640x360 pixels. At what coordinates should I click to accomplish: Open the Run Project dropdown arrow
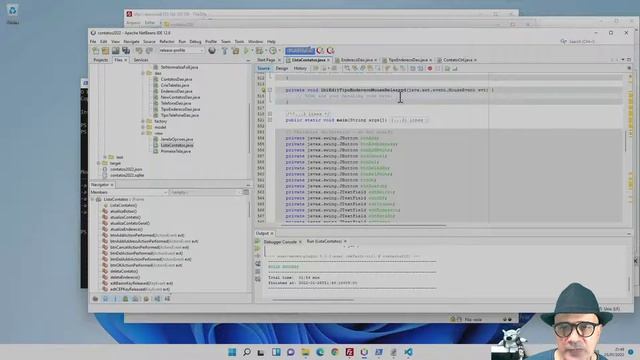(251, 51)
